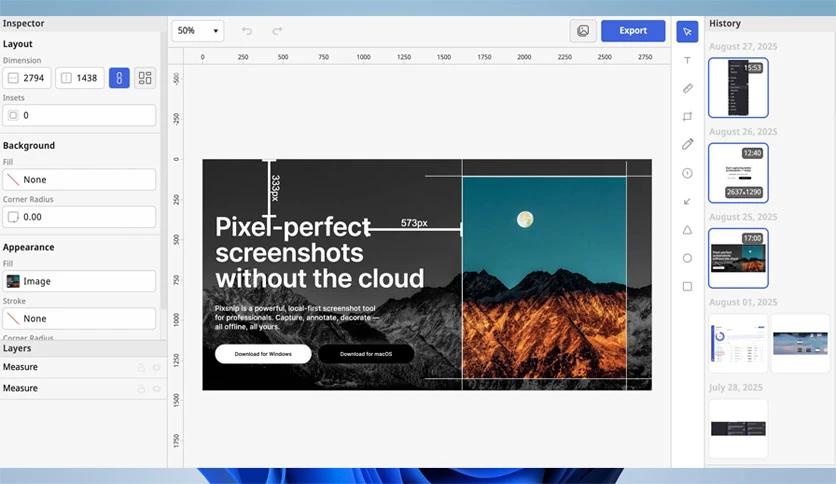Image resolution: width=836 pixels, height=484 pixels.
Task: Click the Background section heading
Action: [29, 146]
